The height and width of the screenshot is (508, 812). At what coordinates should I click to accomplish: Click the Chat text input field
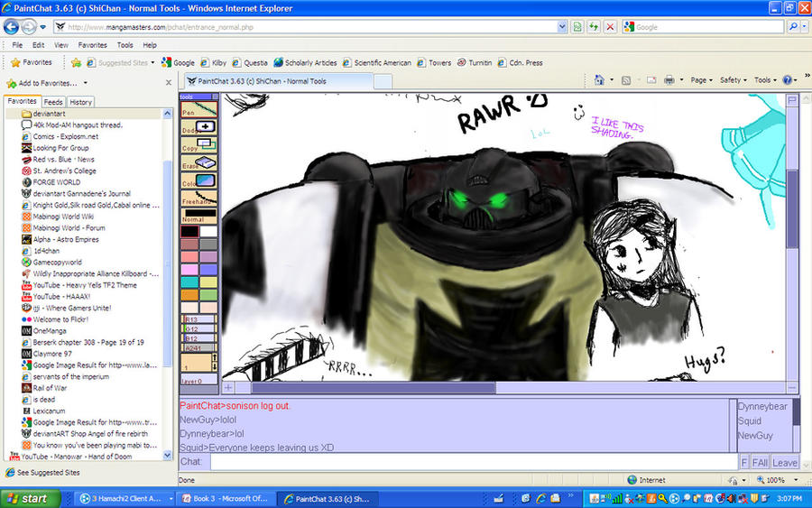(x=474, y=462)
